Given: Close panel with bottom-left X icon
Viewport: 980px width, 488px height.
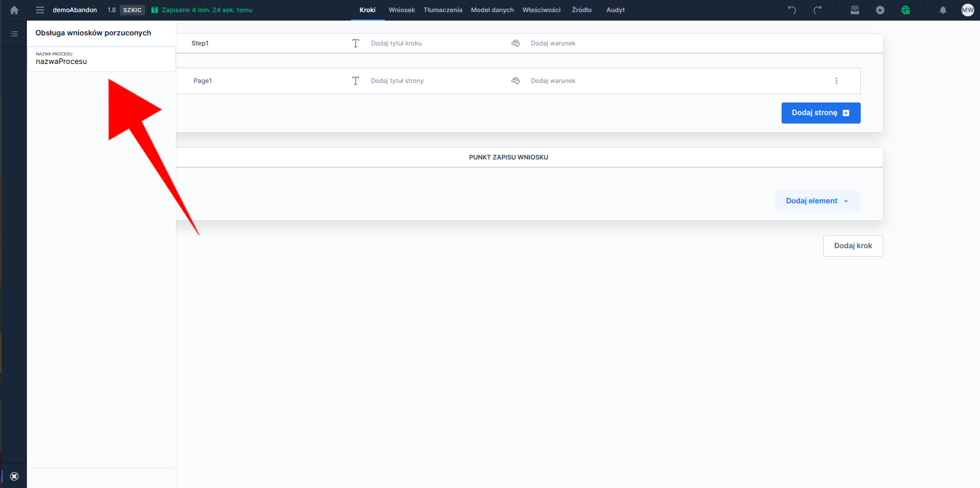Looking at the screenshot, I should click(14, 476).
